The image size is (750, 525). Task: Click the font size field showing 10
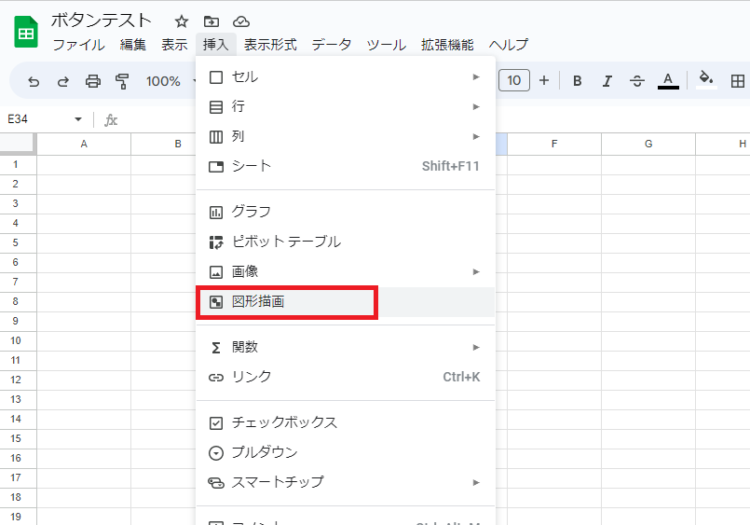514,80
